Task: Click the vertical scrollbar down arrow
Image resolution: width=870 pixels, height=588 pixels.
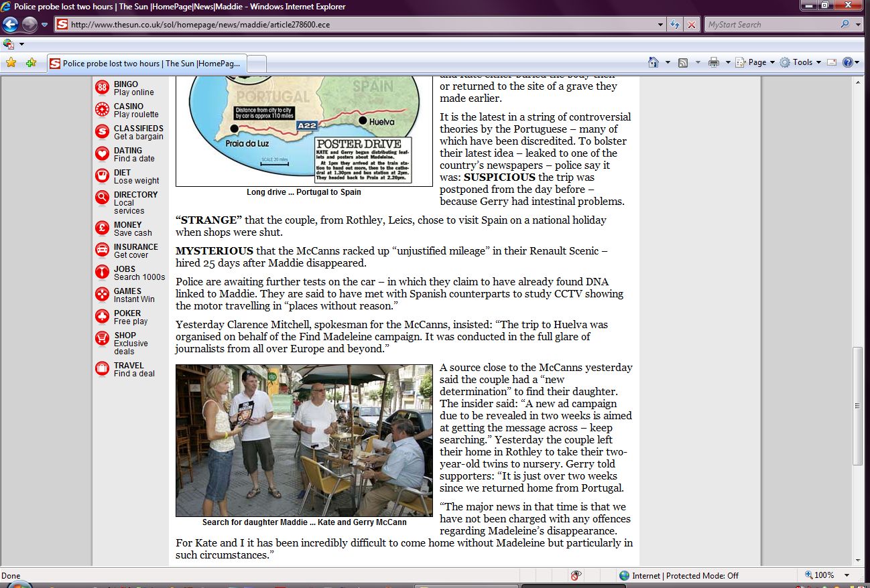Action: [858, 561]
